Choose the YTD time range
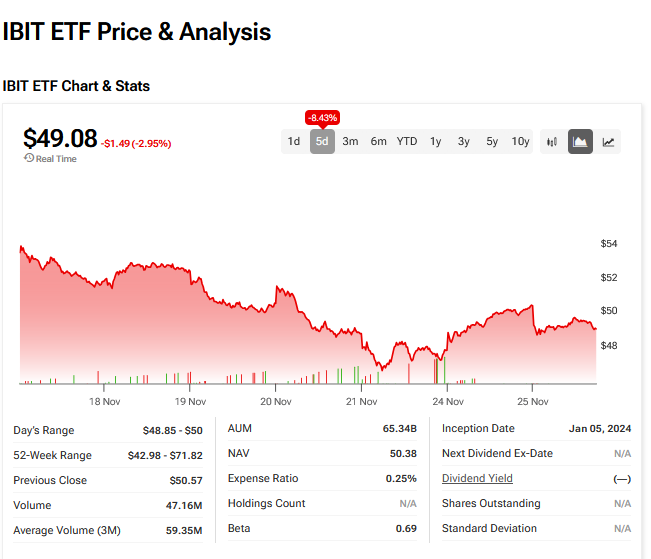Viewport: 651px width, 559px height. tap(407, 142)
